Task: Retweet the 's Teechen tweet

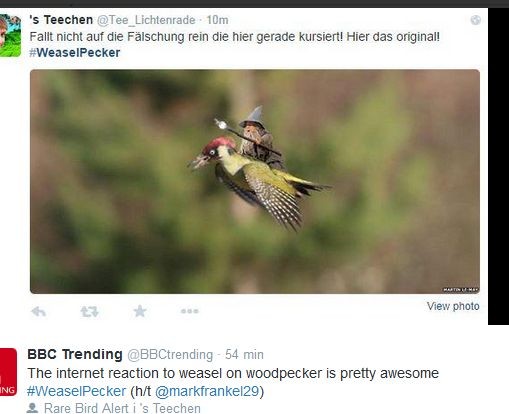Action: tap(89, 311)
